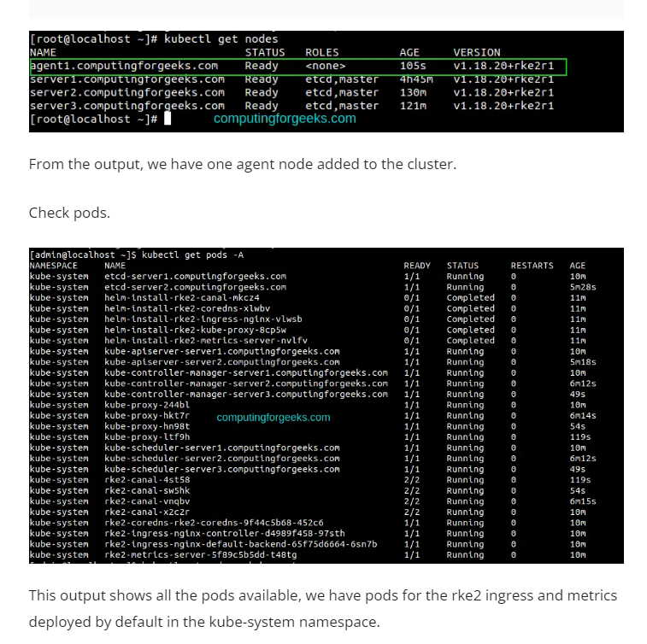Click the computingforgeeks.com watermark in pods image
Screen dimensions: 647x644
273,418
